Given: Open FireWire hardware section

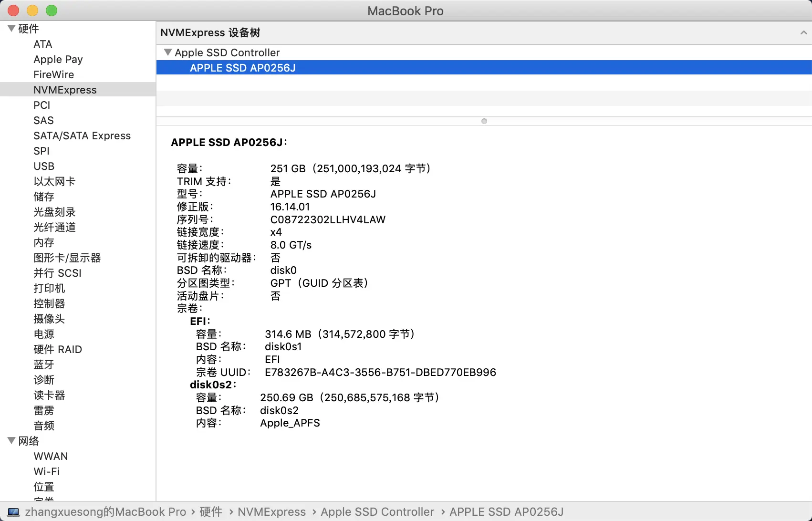Looking at the screenshot, I should click(x=54, y=74).
